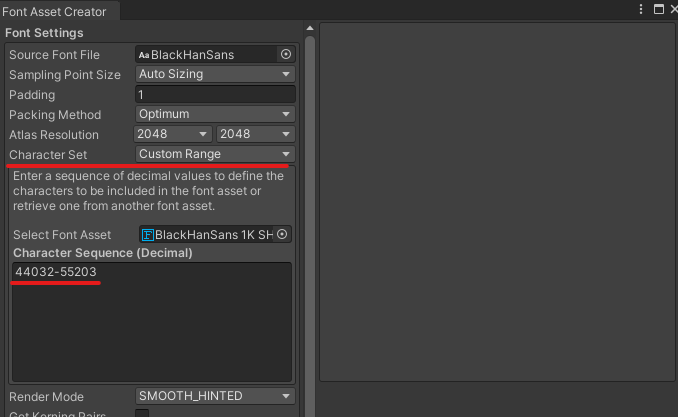678x417 pixels.
Task: Open the object picker for Source Font File
Action: [x=286, y=55]
